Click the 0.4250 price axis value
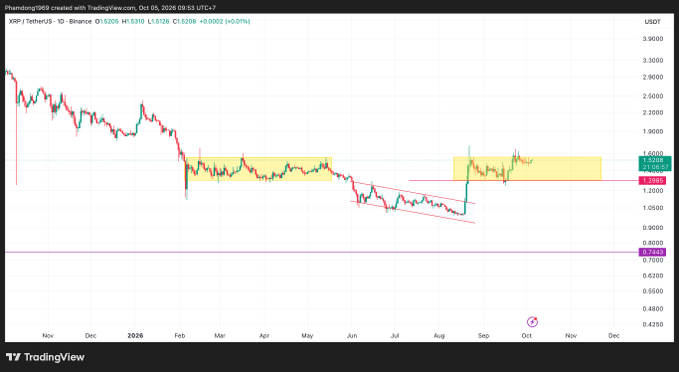679x372 pixels. (x=653, y=324)
